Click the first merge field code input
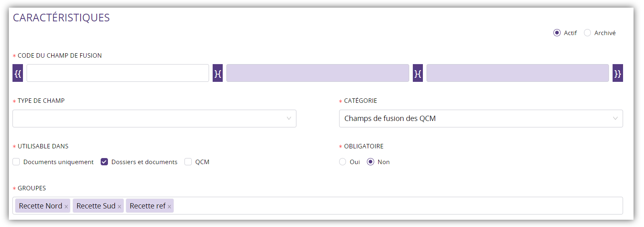644x227 pixels. click(x=118, y=73)
